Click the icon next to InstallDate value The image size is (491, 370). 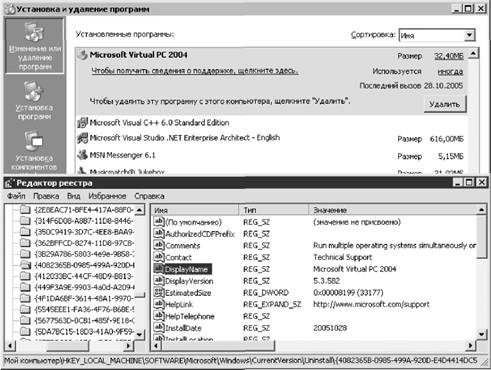[159, 328]
